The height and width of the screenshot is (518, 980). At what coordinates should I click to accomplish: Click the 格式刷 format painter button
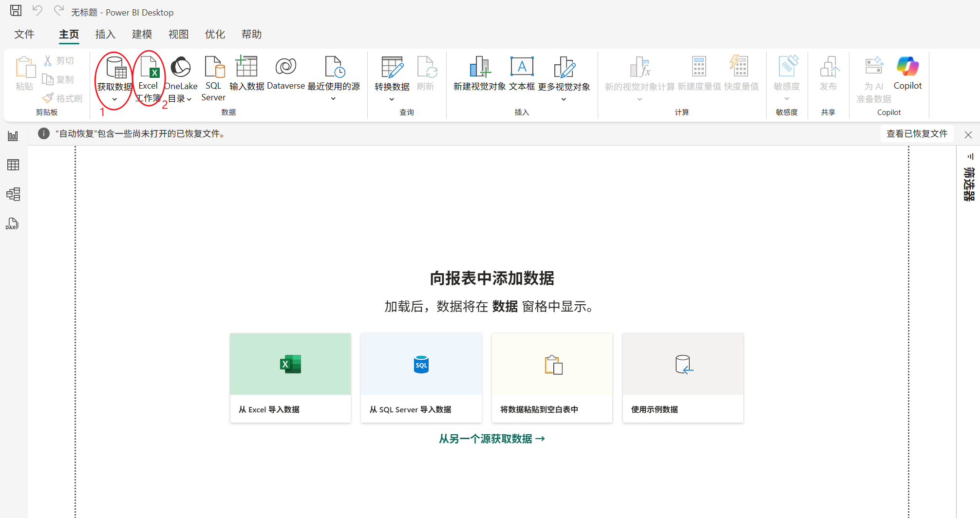pos(62,98)
